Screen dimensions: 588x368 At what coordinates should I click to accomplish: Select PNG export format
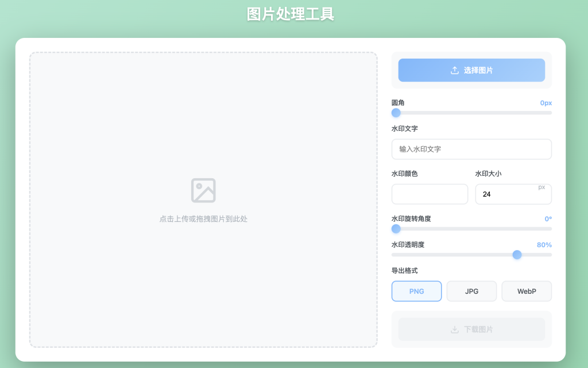(x=416, y=292)
